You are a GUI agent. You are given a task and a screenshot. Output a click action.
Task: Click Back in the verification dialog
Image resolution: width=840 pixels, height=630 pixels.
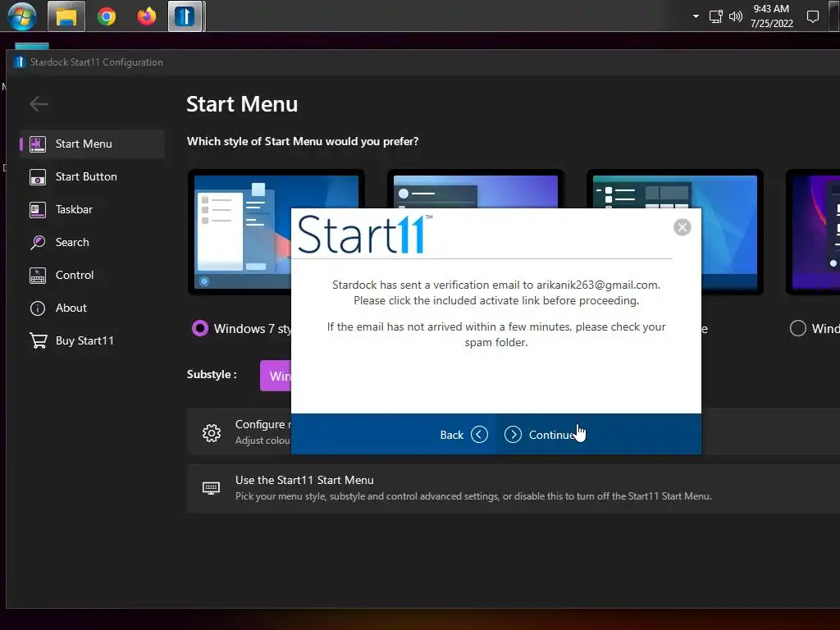tap(464, 435)
